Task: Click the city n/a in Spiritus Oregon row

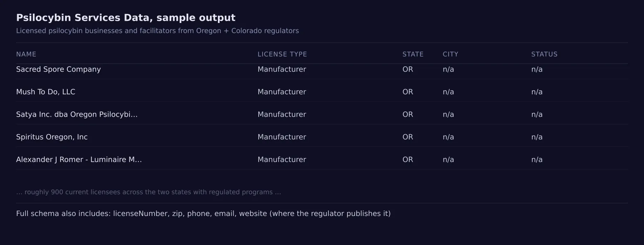Action: pos(448,137)
